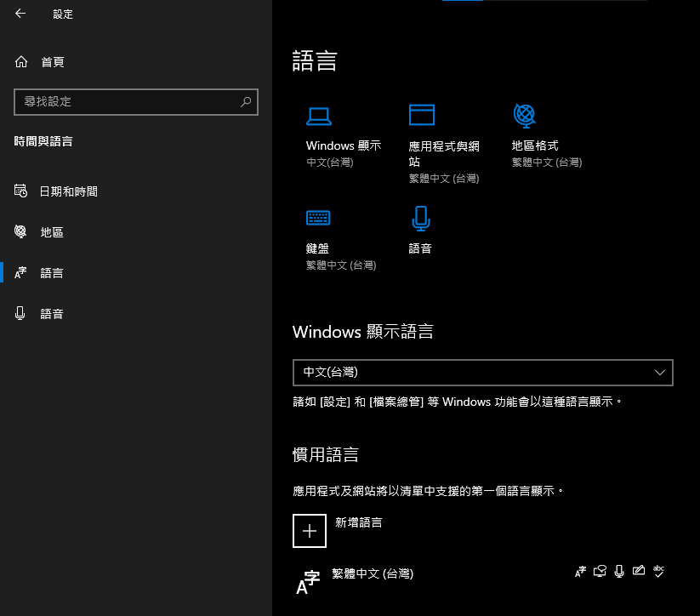Open the 應用程式與網站 tile label
The image size is (700, 616).
click(444, 154)
